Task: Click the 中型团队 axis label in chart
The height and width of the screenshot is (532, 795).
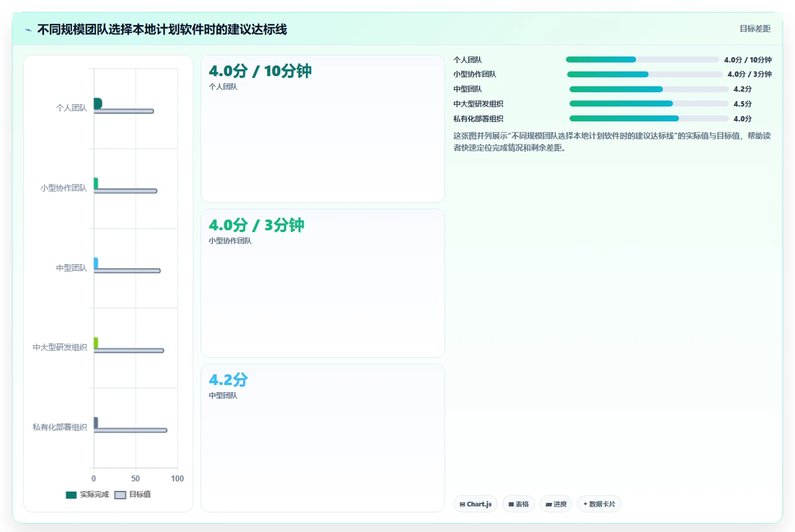Action: click(x=71, y=268)
